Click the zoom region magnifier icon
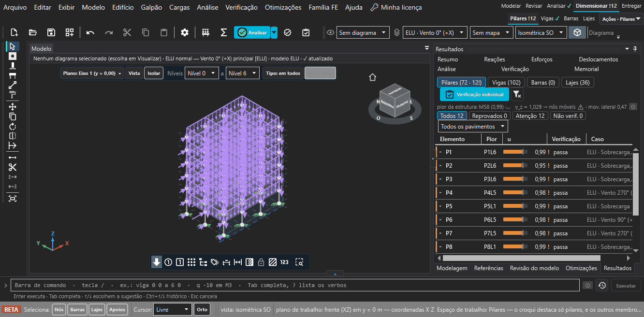Screen dimensions: 644x317 (x=300, y=262)
